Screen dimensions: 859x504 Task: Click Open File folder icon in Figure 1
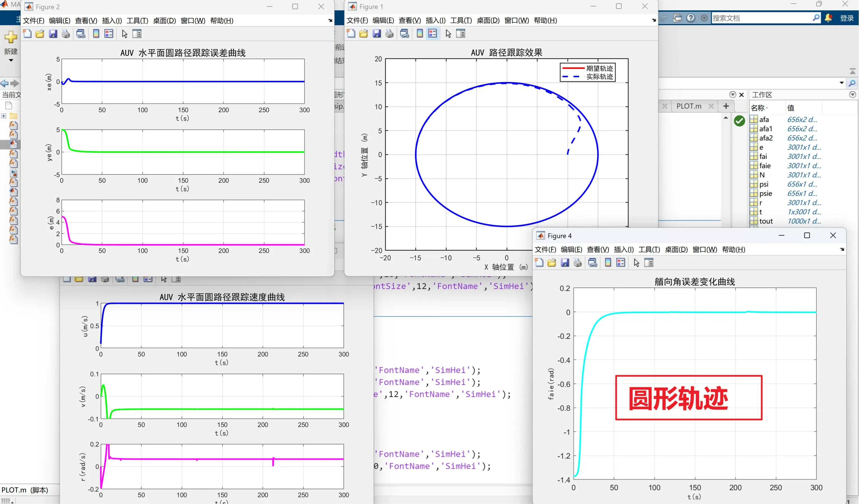click(364, 33)
